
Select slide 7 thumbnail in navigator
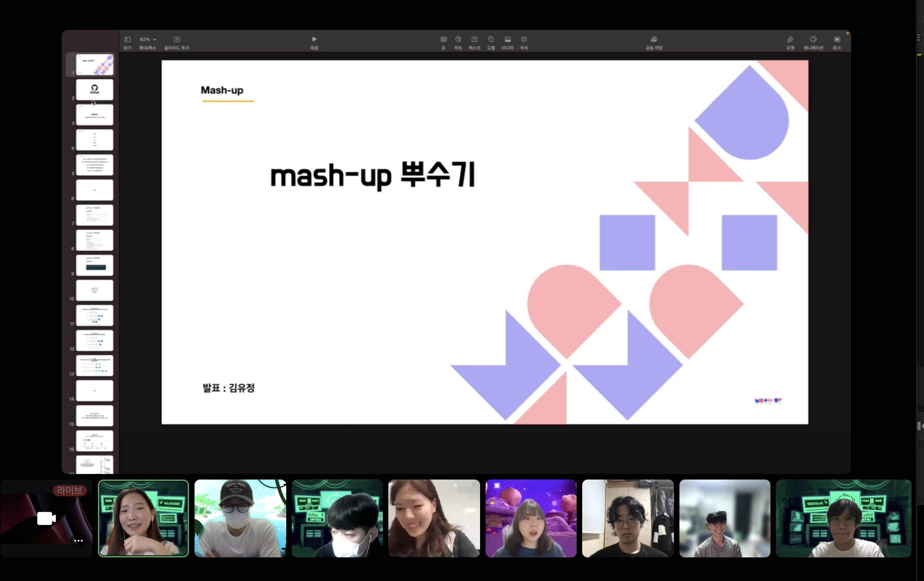coord(94,215)
